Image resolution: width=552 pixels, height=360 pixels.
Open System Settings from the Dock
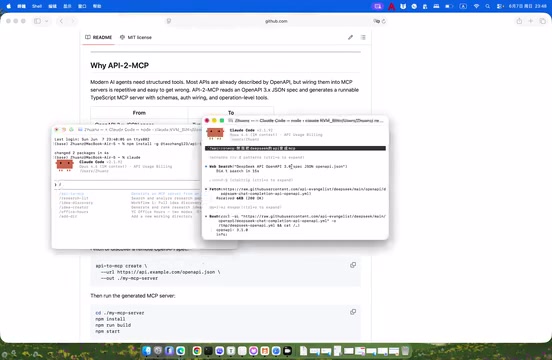coord(158,350)
